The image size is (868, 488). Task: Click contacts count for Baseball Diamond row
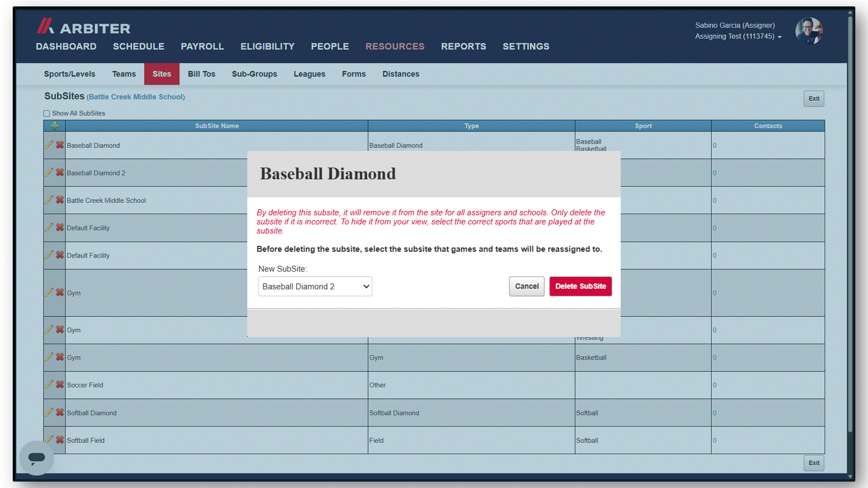[x=715, y=145]
